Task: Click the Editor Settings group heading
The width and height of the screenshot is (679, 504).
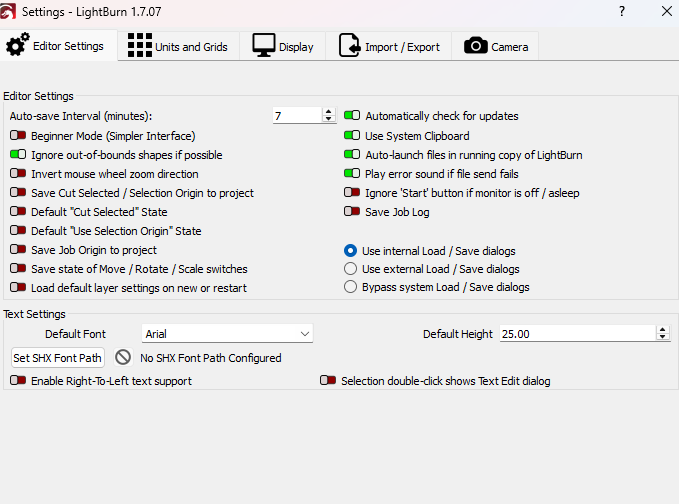Action: point(38,96)
